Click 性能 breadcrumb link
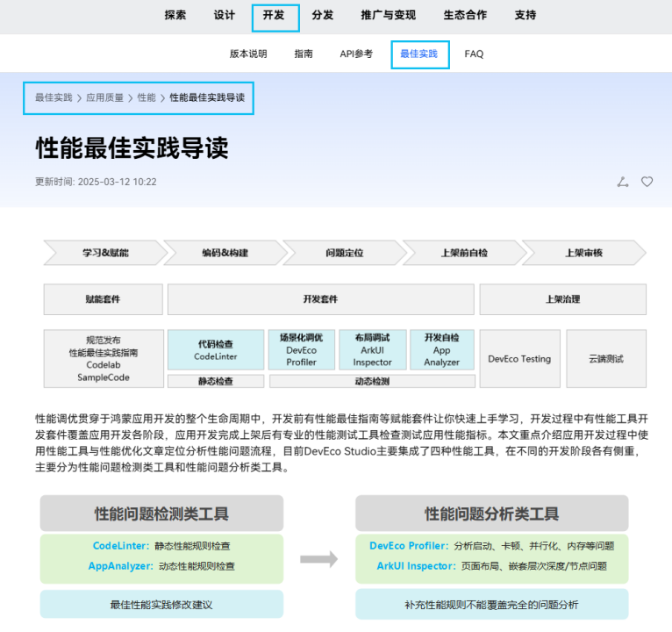Viewport: 672px width, 632px height. click(147, 97)
